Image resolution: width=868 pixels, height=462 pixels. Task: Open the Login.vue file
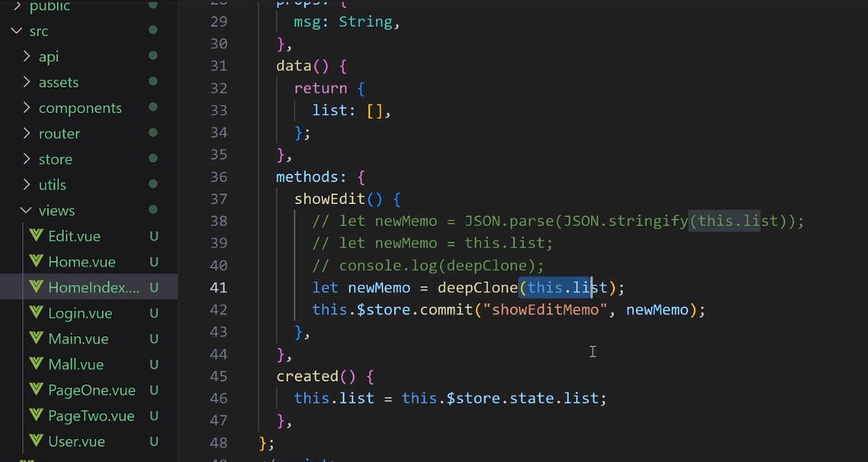pyautogui.click(x=80, y=313)
